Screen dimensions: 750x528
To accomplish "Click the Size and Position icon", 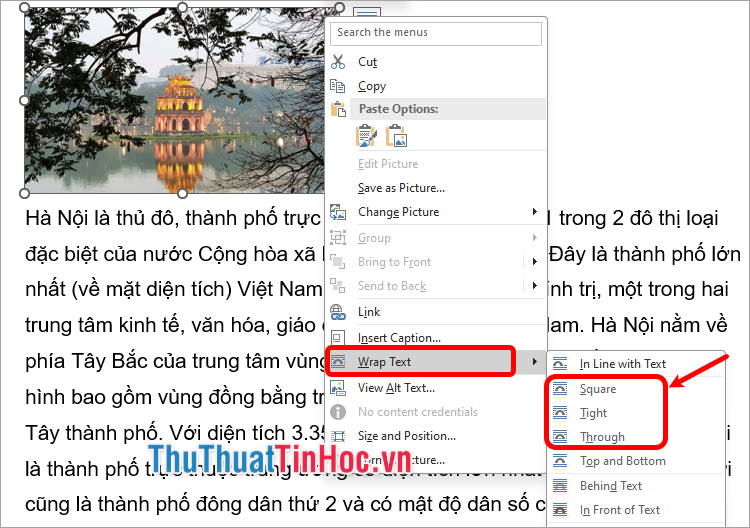I will pyautogui.click(x=338, y=436).
